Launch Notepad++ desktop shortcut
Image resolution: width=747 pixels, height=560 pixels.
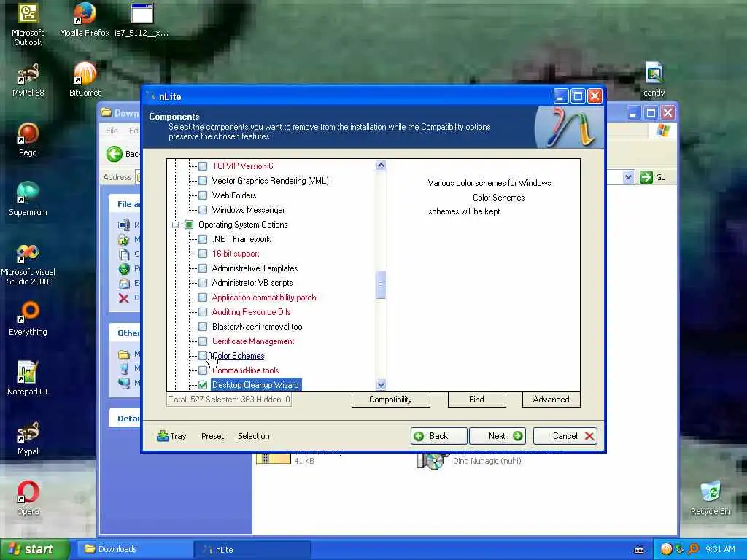pyautogui.click(x=28, y=378)
